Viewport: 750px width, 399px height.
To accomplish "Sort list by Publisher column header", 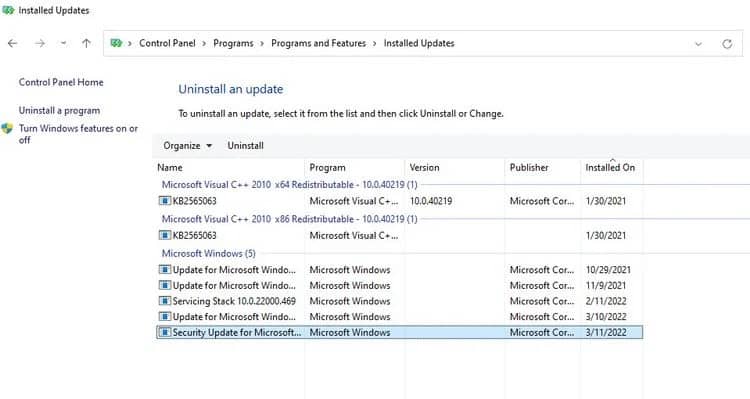I will click(529, 167).
